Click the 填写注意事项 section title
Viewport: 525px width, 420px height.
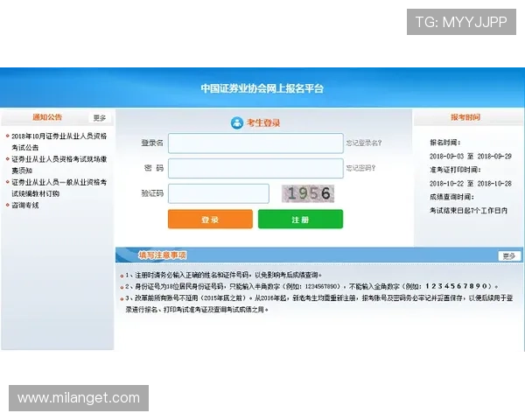coord(163,255)
